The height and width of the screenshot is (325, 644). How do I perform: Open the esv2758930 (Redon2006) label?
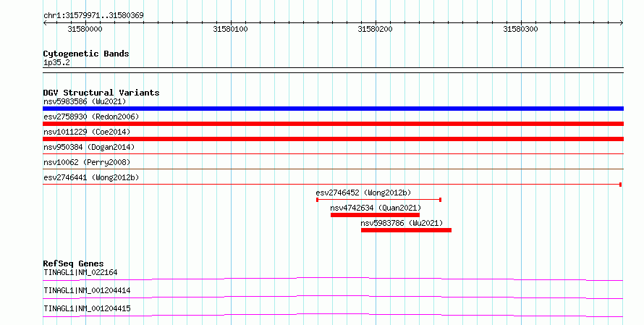coord(91,117)
